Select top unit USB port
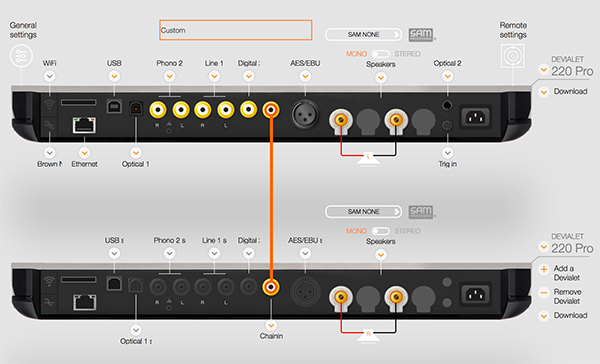The width and height of the screenshot is (600, 364). [114, 107]
